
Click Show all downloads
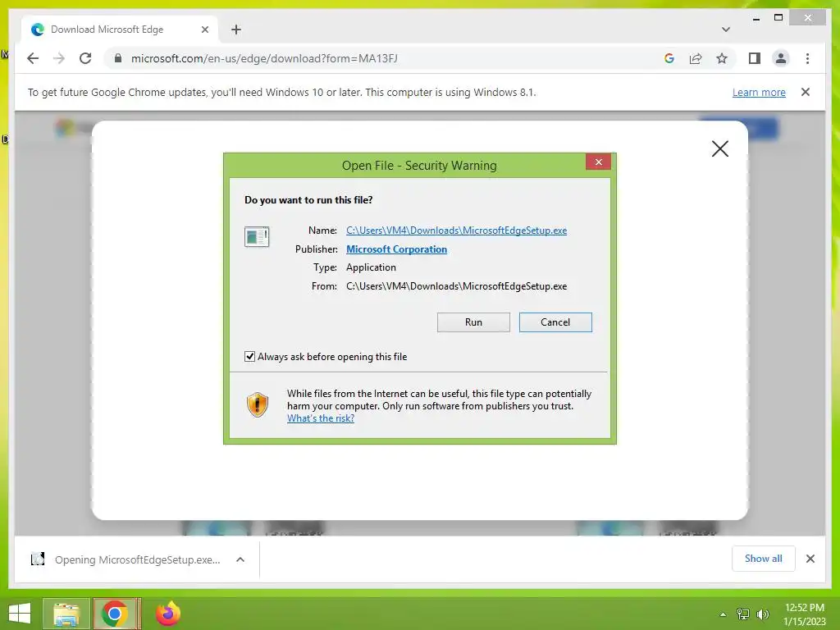click(764, 559)
